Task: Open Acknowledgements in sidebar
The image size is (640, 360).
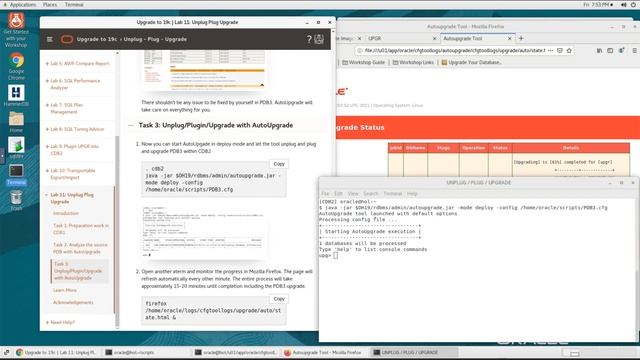Action: coord(73,302)
